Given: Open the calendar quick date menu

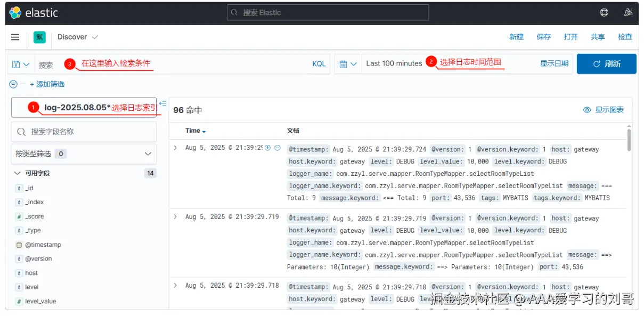Looking at the screenshot, I should [348, 64].
